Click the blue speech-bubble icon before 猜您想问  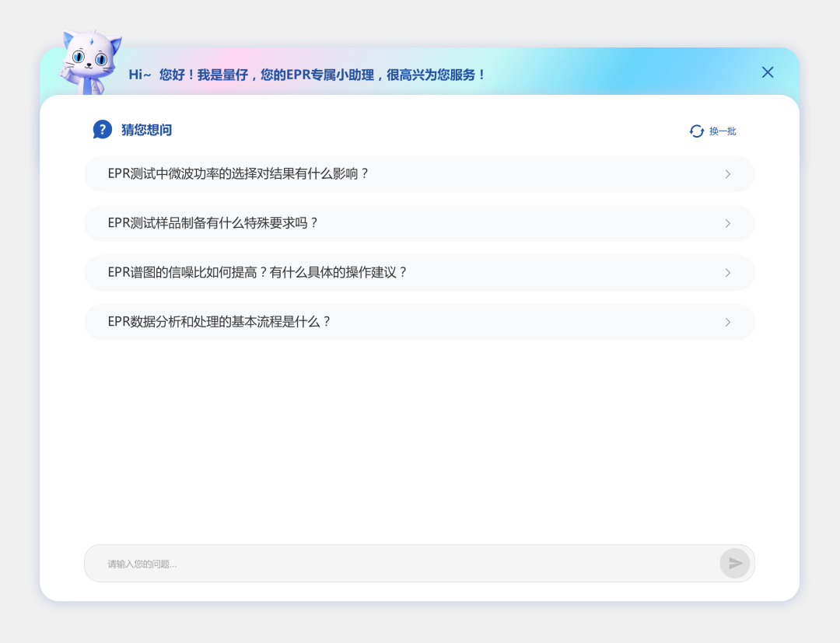click(102, 129)
